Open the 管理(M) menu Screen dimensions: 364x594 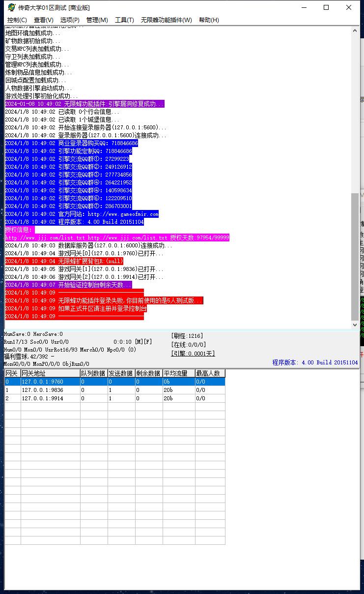(x=97, y=20)
